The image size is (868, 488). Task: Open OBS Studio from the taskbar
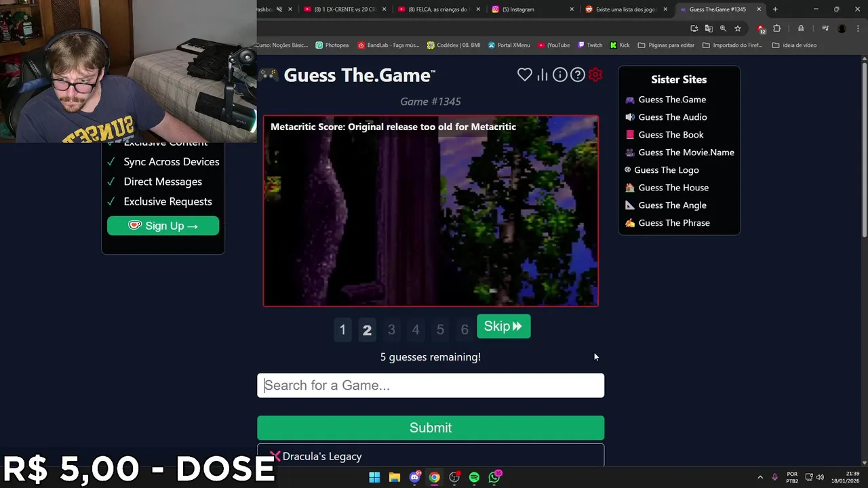click(x=454, y=477)
